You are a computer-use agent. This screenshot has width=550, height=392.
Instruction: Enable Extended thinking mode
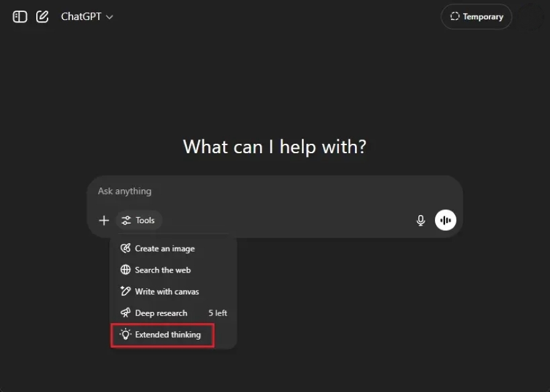[167, 334]
